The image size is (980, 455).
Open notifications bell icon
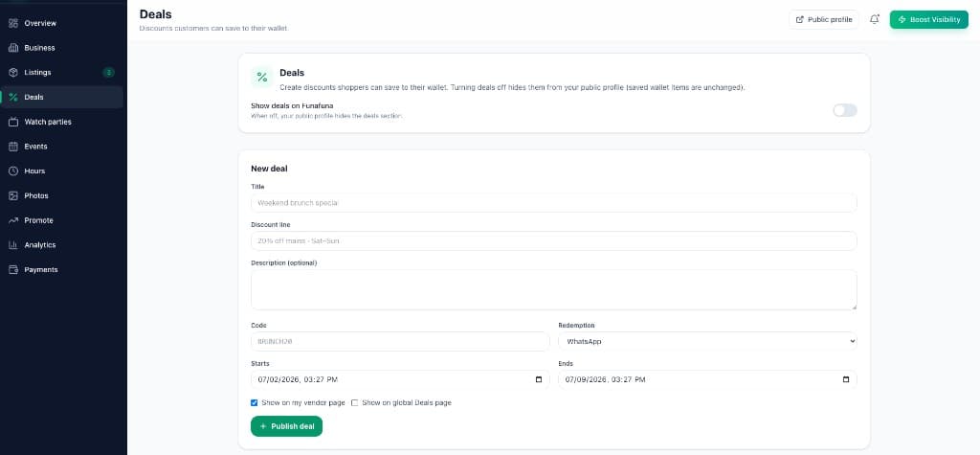click(875, 19)
